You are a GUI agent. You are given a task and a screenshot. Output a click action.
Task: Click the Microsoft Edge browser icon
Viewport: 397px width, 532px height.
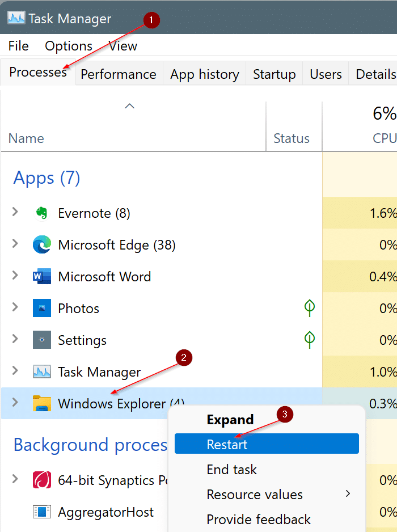click(x=42, y=245)
